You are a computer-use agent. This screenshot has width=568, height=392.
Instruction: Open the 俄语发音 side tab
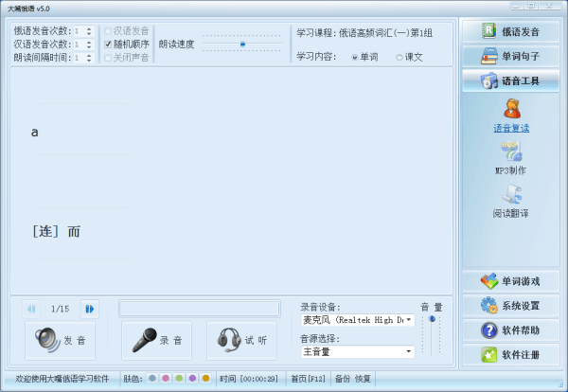tap(511, 31)
